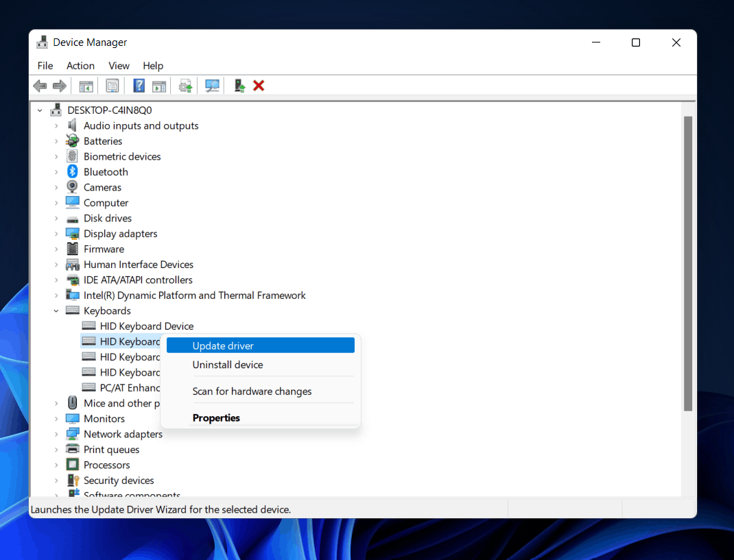The image size is (734, 560).
Task: Expand the Network adapters category
Action: 56,434
